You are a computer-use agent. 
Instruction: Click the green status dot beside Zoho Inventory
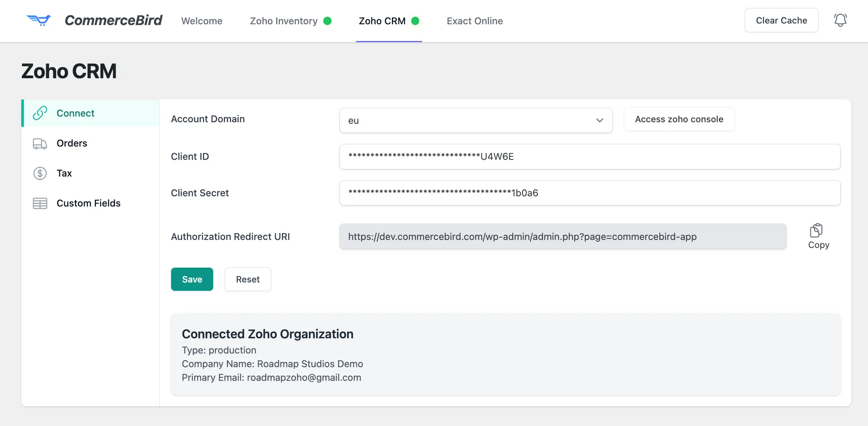pyautogui.click(x=327, y=21)
